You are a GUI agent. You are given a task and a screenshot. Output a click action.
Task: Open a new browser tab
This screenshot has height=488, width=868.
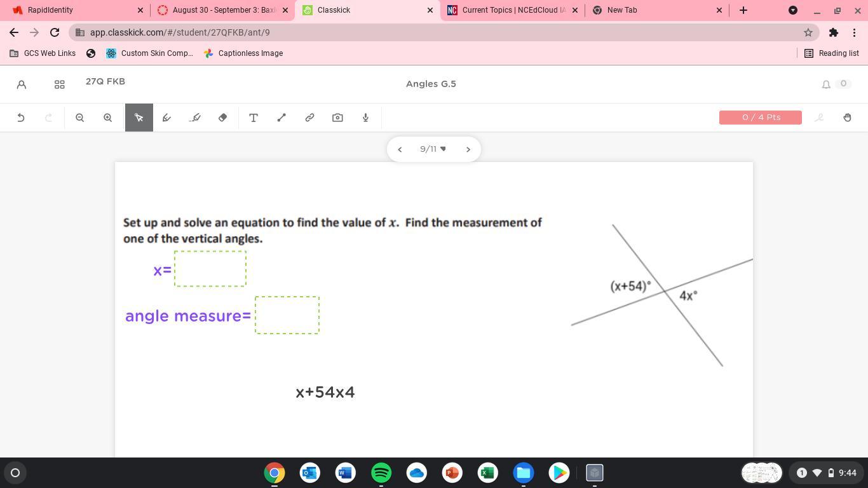click(x=743, y=10)
